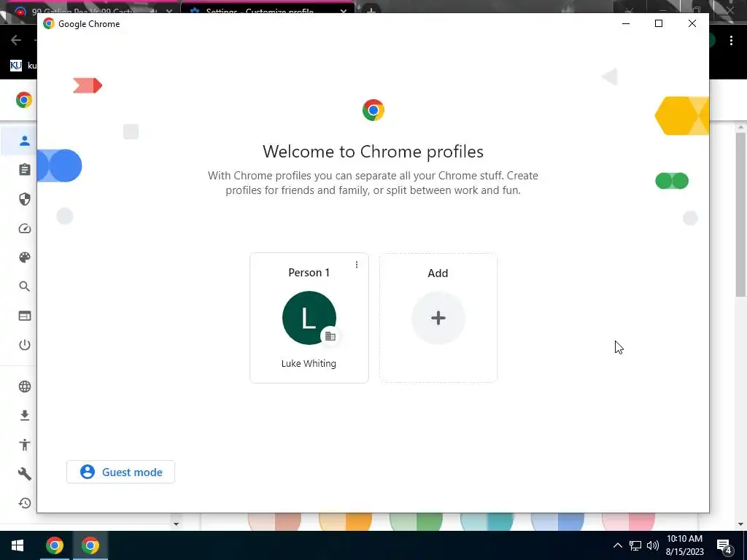Viewport: 747px width, 560px height.
Task: Click the Settings page vertical scrollbar thumb
Action: 740,214
